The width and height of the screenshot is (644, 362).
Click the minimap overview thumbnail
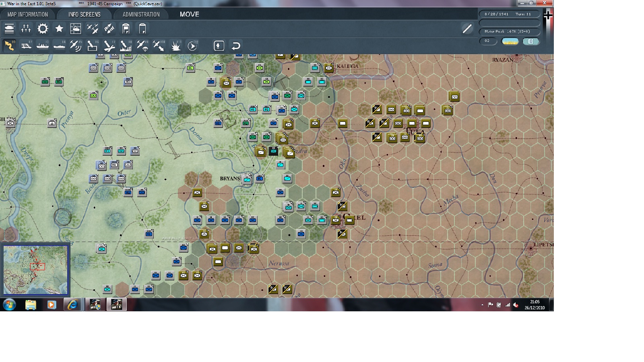click(35, 270)
